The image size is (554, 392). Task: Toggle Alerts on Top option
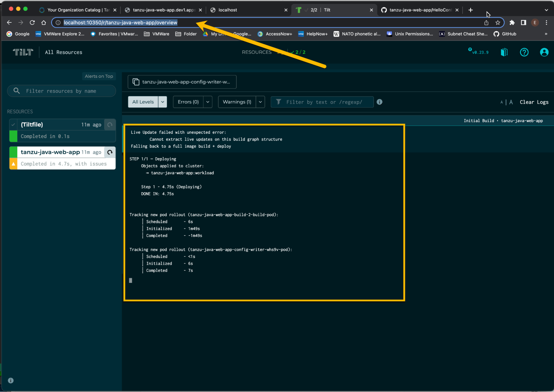click(99, 76)
